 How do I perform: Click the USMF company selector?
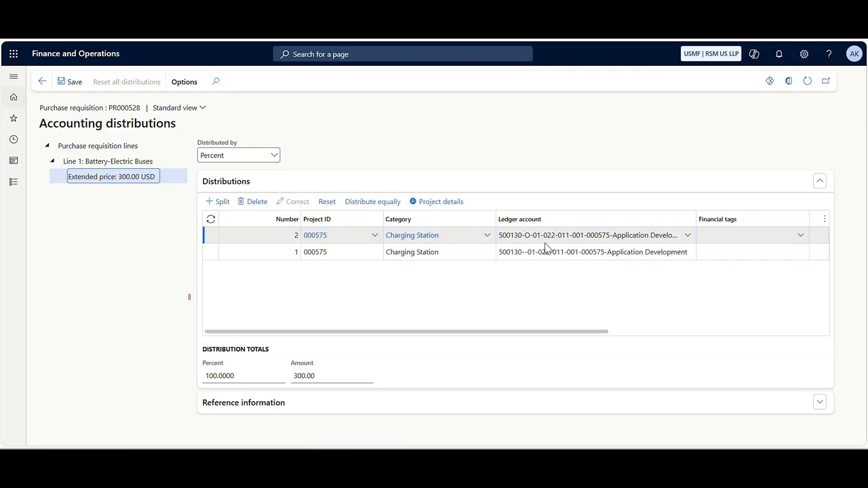tap(711, 54)
